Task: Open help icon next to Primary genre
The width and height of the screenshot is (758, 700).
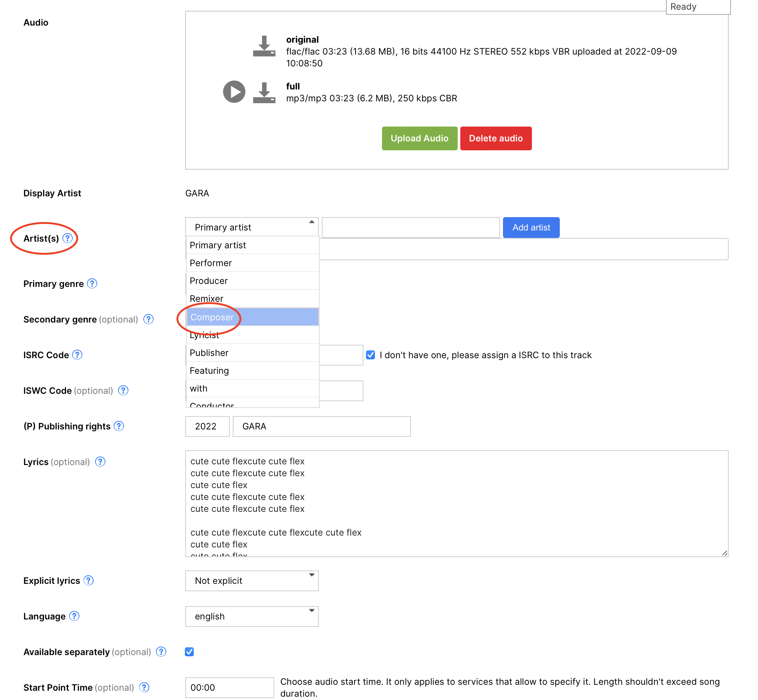Action: (92, 284)
